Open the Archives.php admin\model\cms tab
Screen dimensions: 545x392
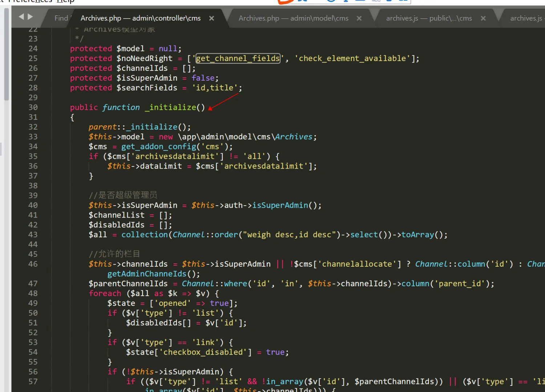point(294,18)
